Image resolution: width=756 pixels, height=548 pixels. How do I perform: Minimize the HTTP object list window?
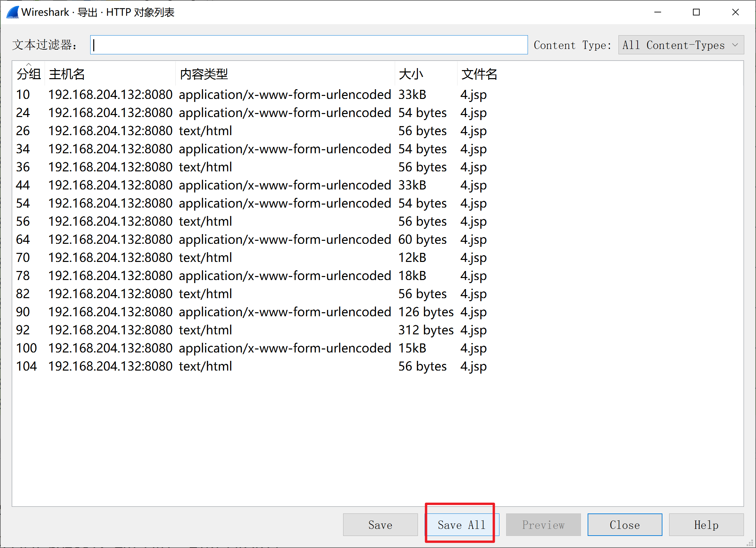(657, 12)
